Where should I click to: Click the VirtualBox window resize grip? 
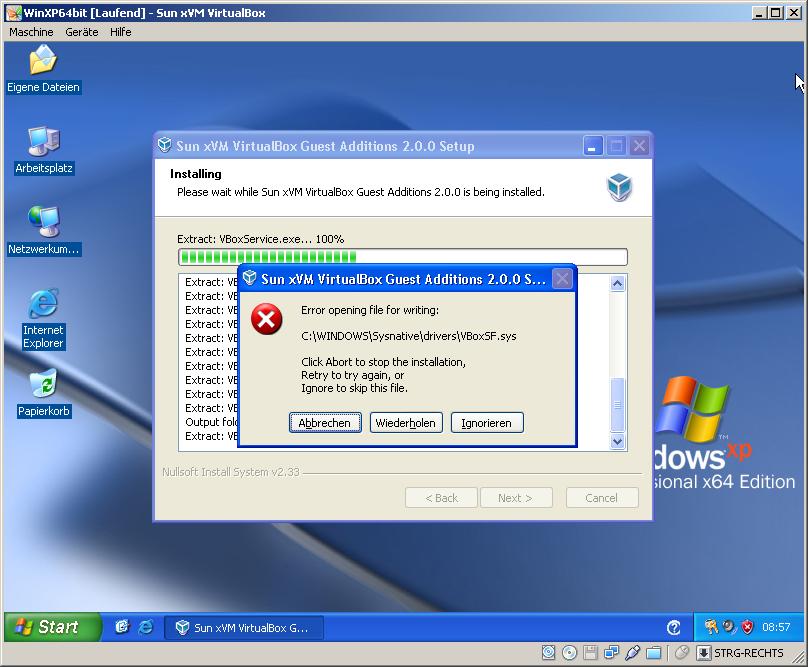799,657
